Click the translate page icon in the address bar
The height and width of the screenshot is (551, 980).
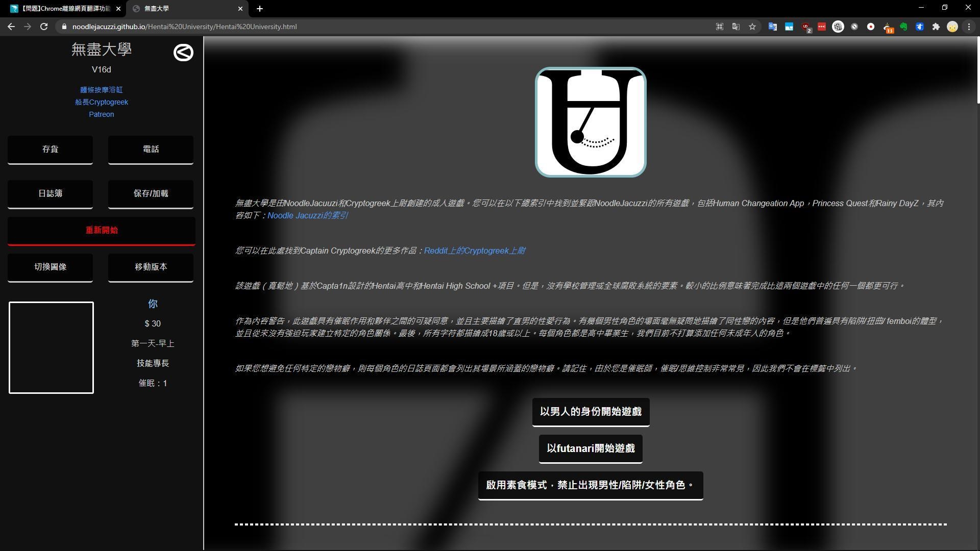pyautogui.click(x=736, y=27)
